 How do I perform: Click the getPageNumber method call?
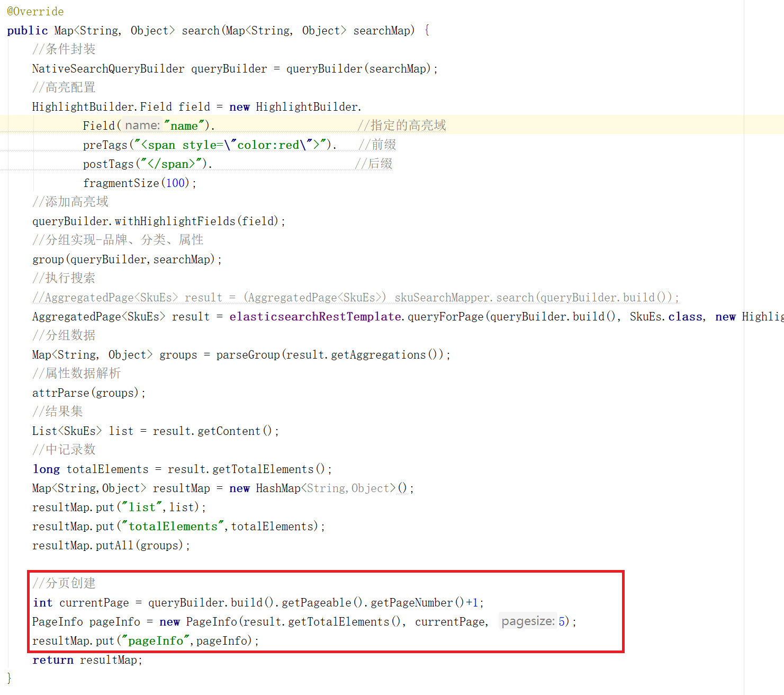tap(411, 603)
